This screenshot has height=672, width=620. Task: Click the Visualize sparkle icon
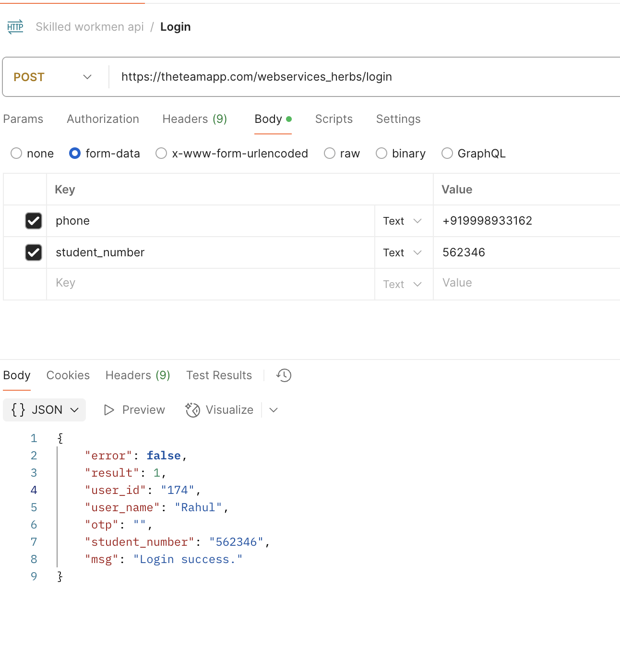tap(193, 410)
